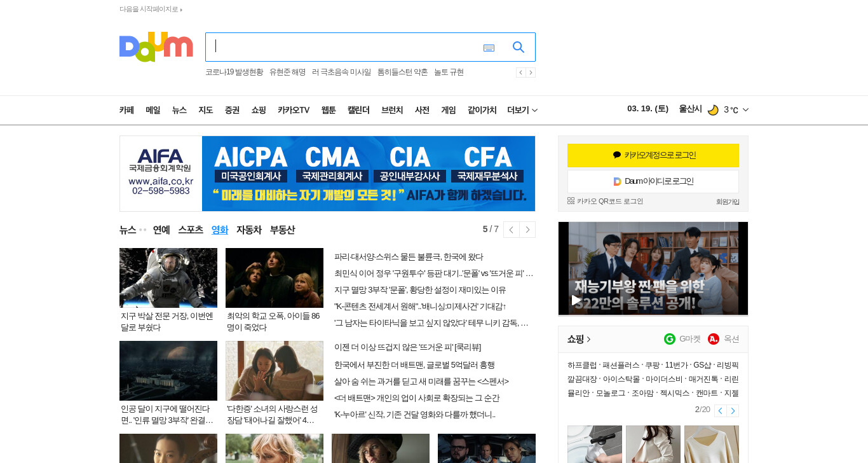Open 게임 in navigation bar

coord(449,110)
